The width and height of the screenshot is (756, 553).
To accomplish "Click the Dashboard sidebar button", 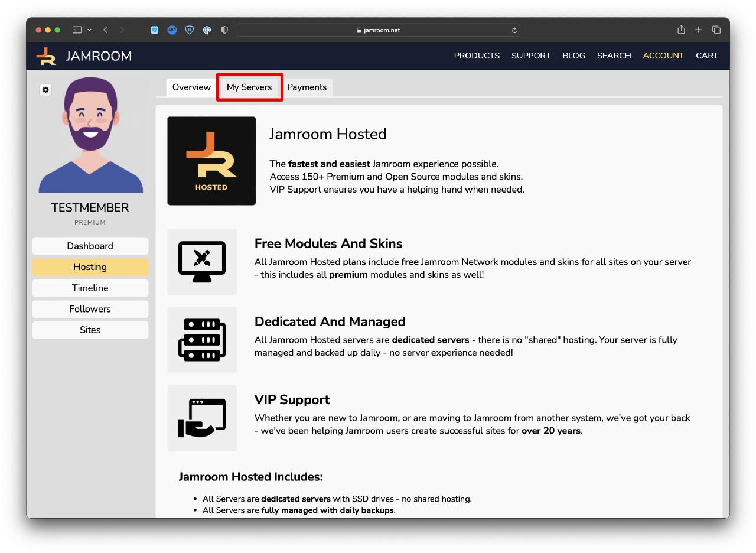I will click(x=90, y=246).
